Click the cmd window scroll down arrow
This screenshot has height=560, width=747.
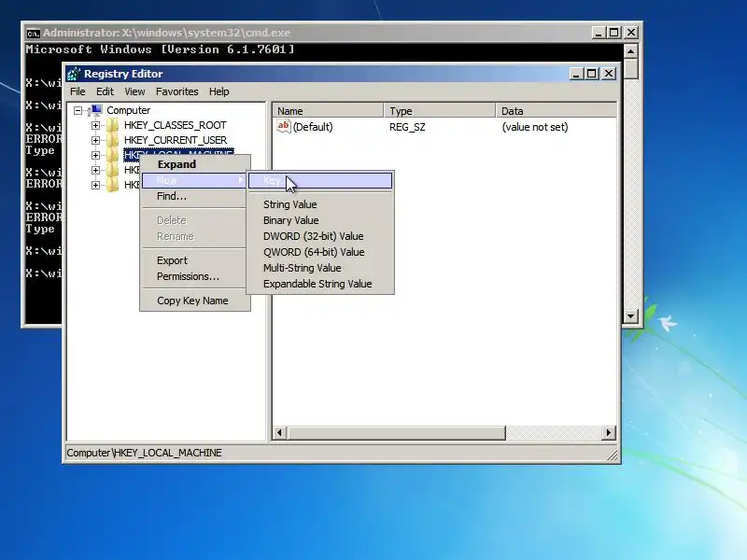coord(631,315)
